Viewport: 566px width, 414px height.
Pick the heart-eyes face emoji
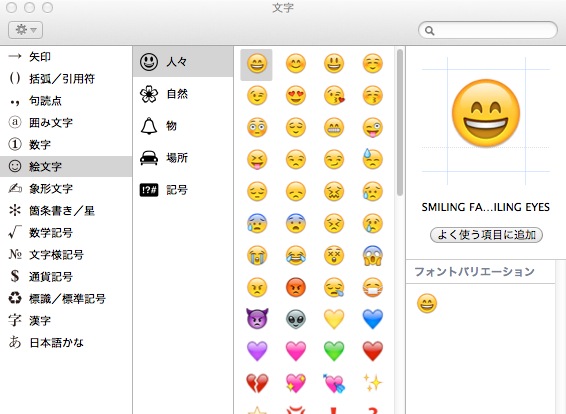coord(296,96)
